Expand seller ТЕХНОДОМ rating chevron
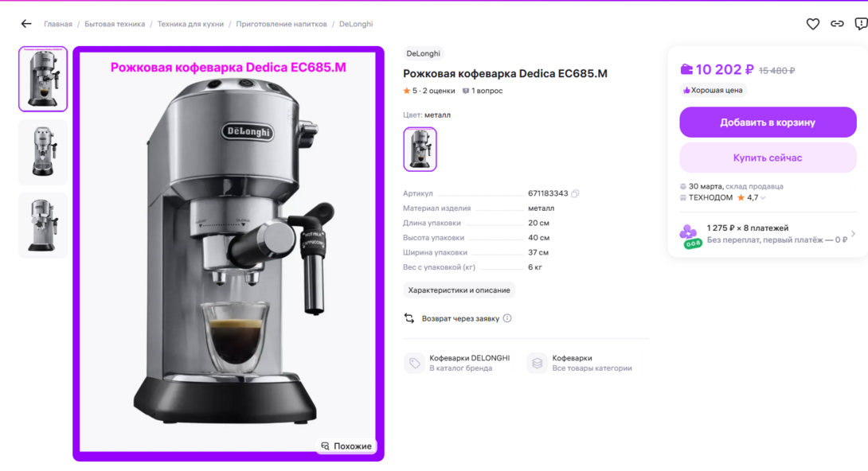 pos(763,198)
